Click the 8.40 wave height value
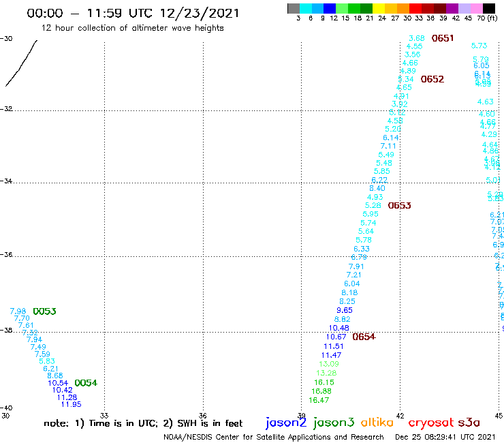The image size is (504, 443). (377, 188)
